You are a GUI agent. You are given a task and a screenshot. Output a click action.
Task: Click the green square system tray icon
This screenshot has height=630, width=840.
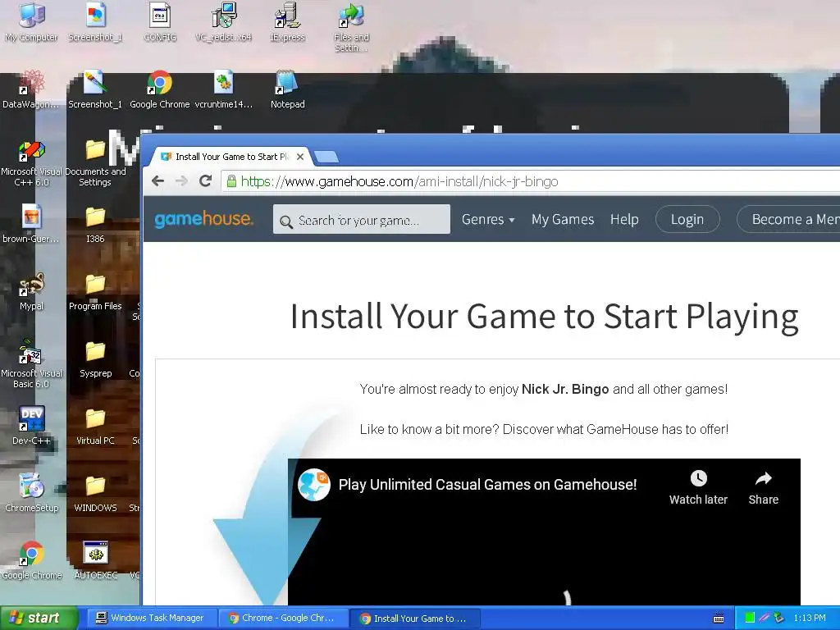tap(750, 618)
